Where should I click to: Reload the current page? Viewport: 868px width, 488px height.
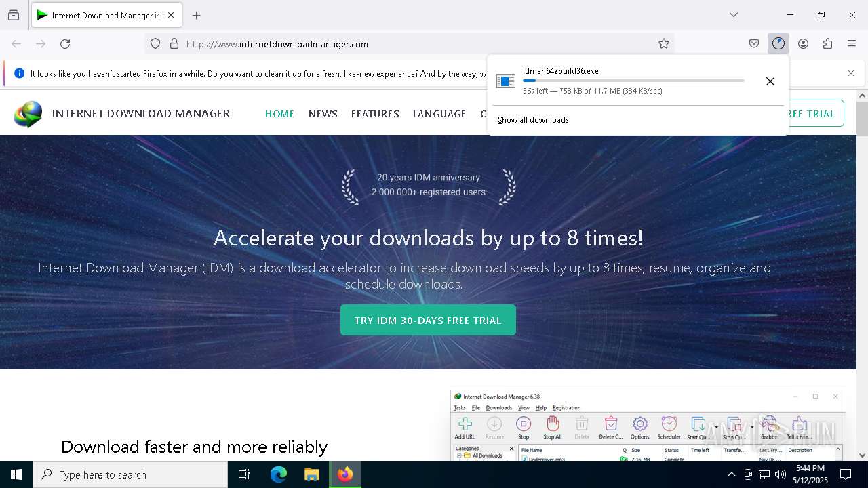[65, 43]
